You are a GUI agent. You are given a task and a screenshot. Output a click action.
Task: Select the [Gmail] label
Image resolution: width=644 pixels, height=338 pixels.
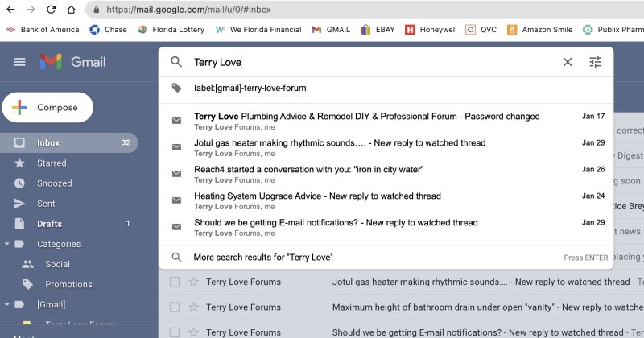51,304
